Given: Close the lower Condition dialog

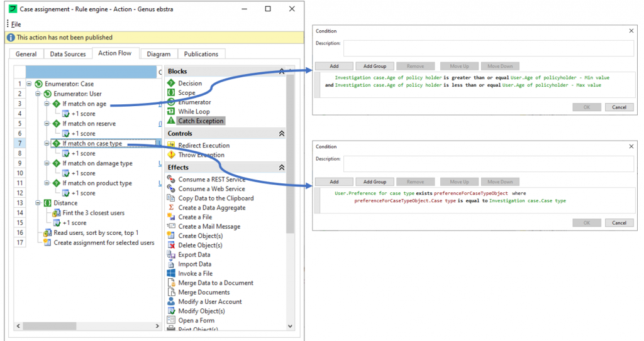Looking at the screenshot, I should pyautogui.click(x=631, y=146).
